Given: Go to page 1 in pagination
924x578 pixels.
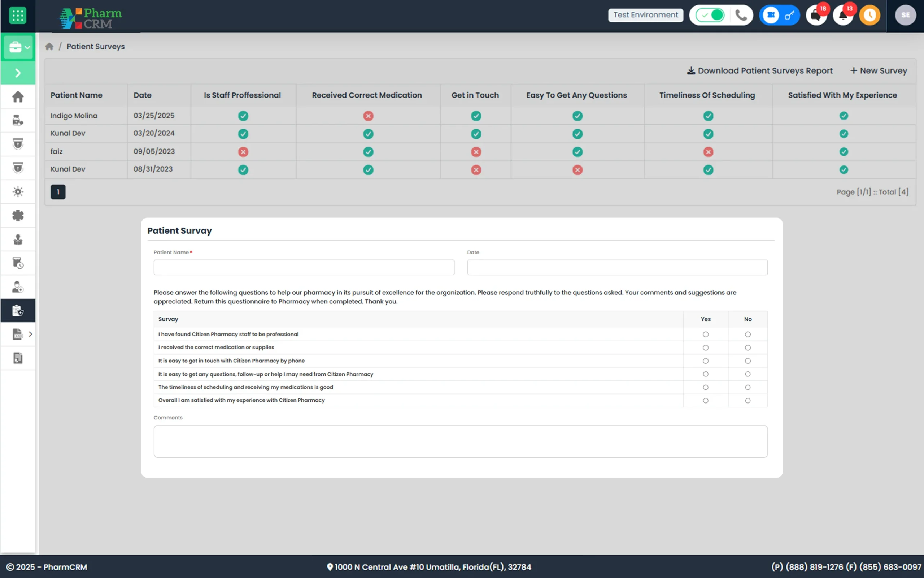Looking at the screenshot, I should [x=58, y=192].
